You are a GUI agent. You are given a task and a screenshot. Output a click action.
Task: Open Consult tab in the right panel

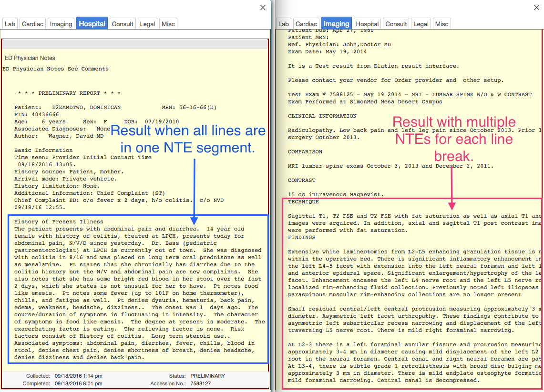point(396,24)
